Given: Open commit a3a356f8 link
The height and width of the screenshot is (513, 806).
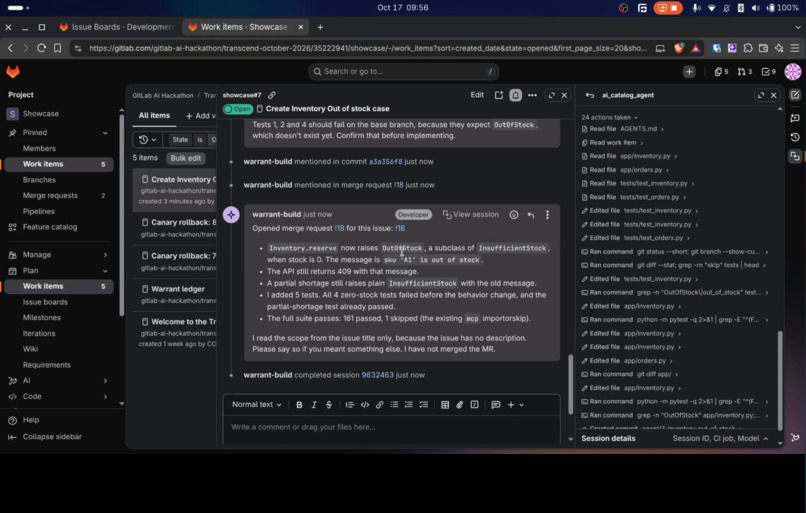Looking at the screenshot, I should point(386,161).
